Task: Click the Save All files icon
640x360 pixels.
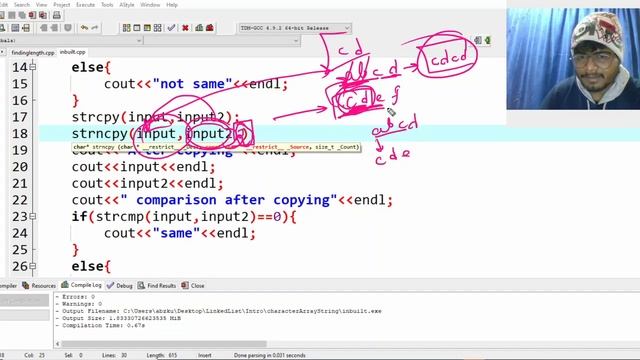Action: coord(22,15)
